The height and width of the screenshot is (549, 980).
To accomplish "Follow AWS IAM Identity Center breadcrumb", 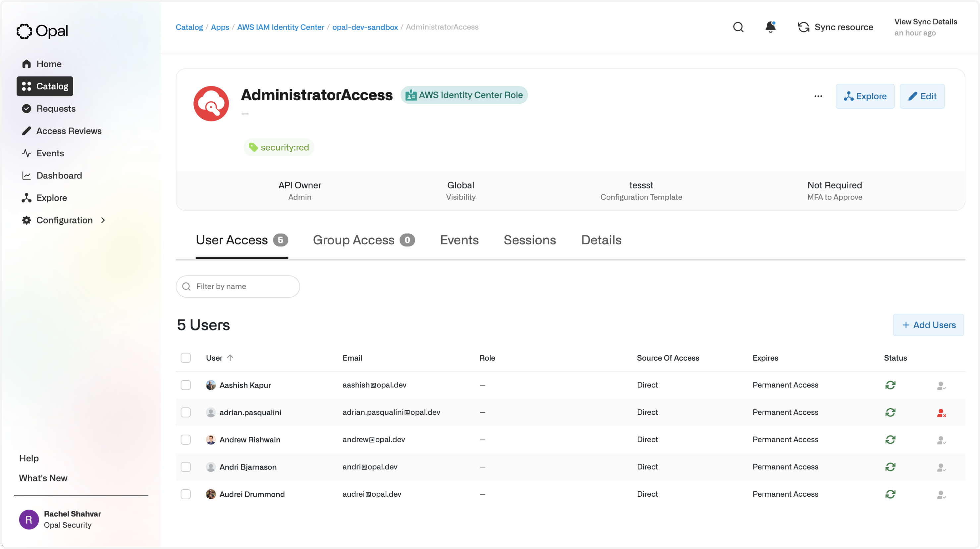I will (281, 27).
